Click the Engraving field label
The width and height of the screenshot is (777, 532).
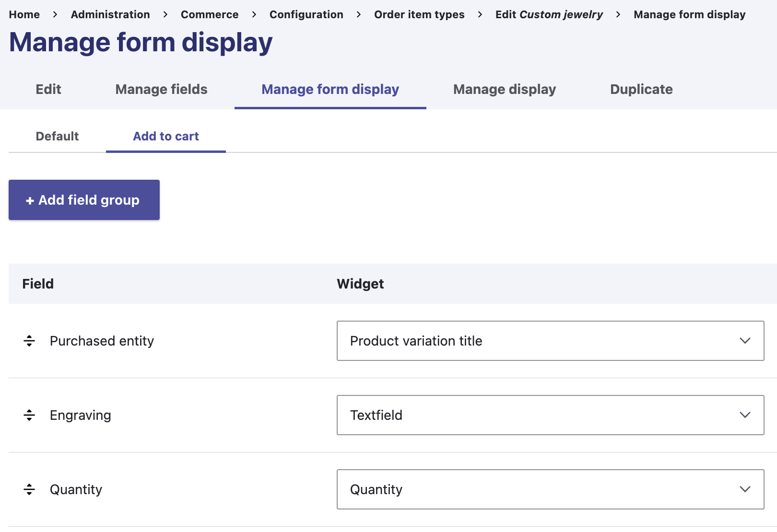81,415
